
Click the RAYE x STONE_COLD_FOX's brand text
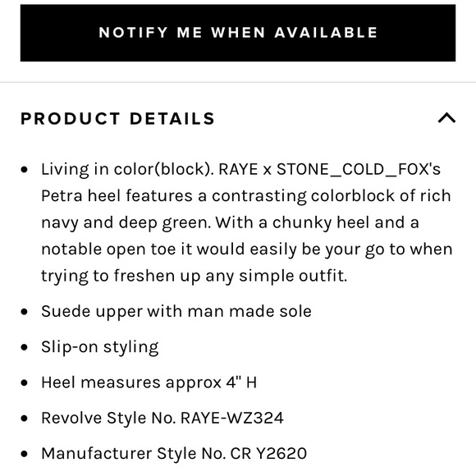[329, 169]
